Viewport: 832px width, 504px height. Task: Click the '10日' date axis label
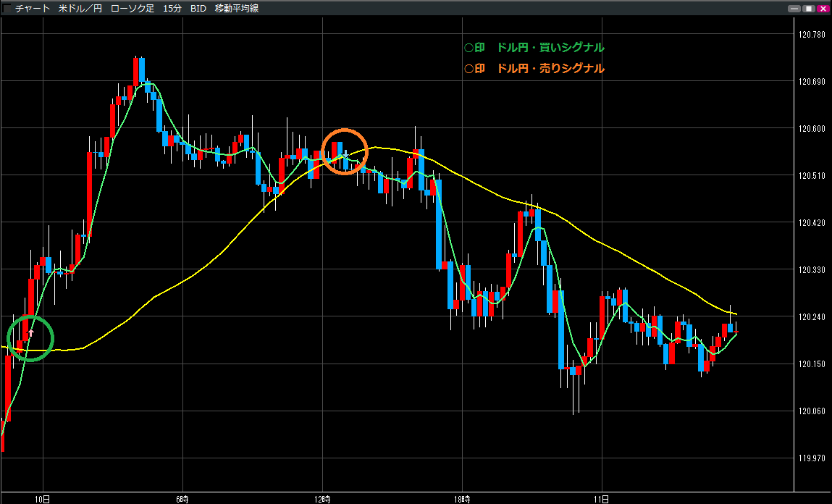pos(43,499)
